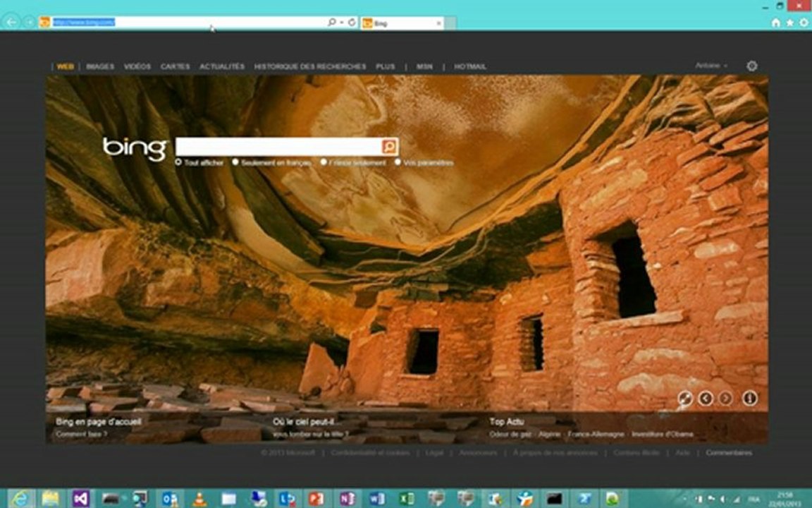Select the WEB navigation item
The height and width of the screenshot is (508, 812).
click(x=66, y=66)
